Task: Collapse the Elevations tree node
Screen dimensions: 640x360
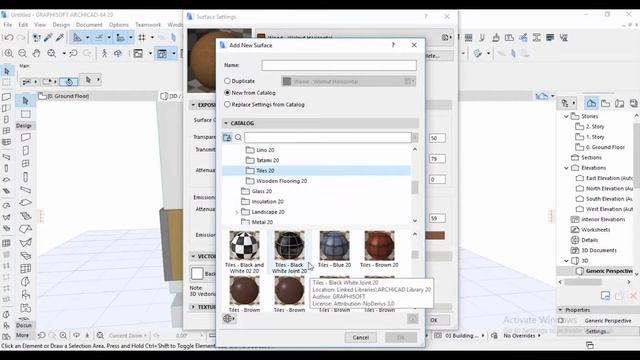Action: (567, 168)
